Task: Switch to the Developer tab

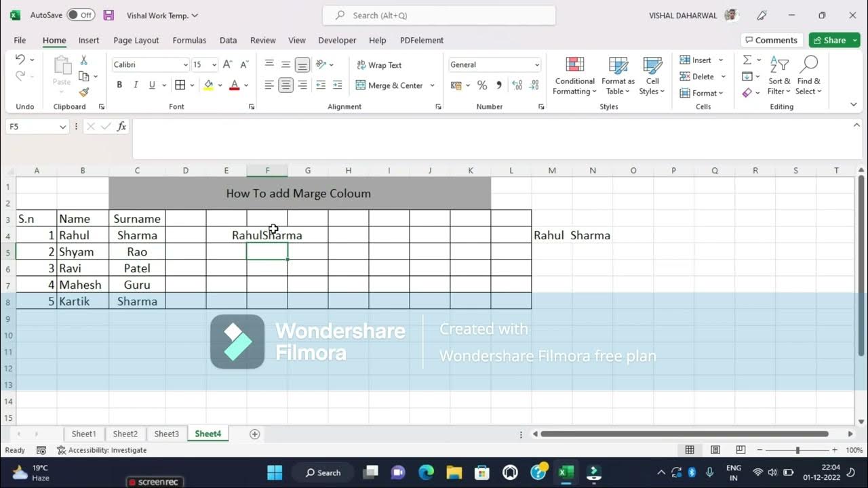Action: [x=337, y=40]
